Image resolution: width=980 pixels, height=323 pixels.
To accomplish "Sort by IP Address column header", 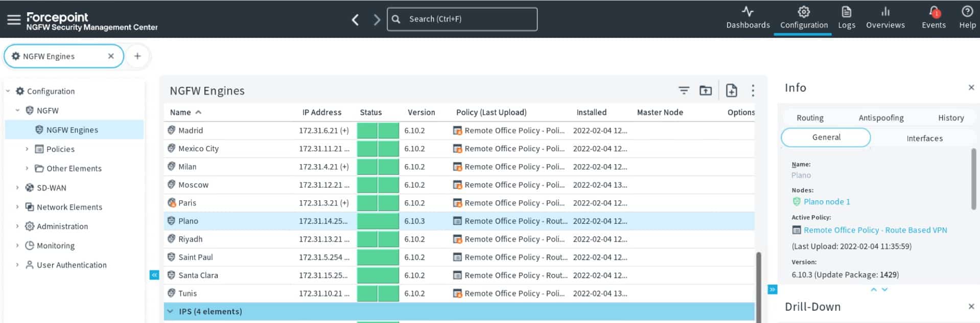I will pos(322,112).
